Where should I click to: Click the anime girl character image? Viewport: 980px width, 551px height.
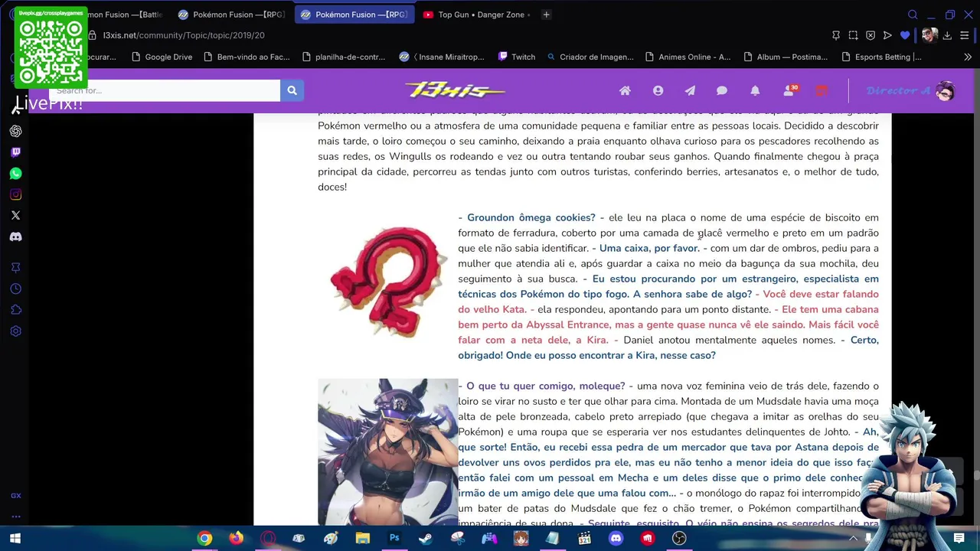coord(388,452)
